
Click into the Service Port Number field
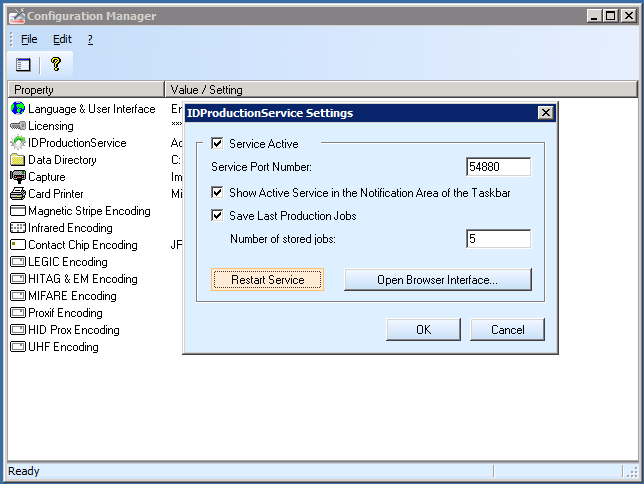click(x=497, y=167)
